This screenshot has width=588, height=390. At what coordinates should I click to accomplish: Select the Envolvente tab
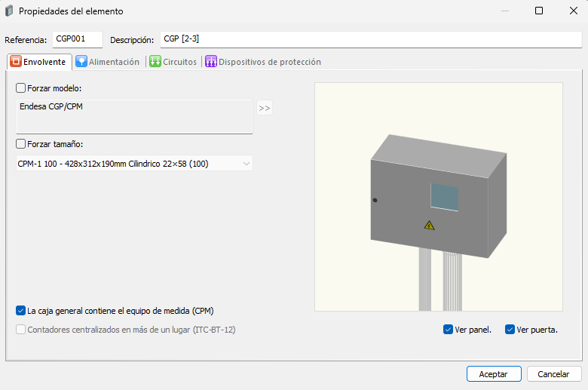pyautogui.click(x=39, y=62)
